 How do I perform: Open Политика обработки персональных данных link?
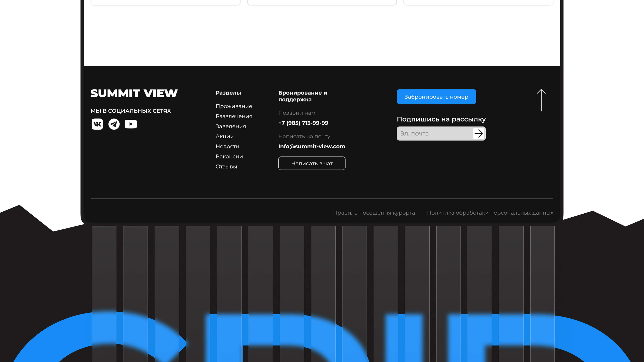(x=490, y=213)
